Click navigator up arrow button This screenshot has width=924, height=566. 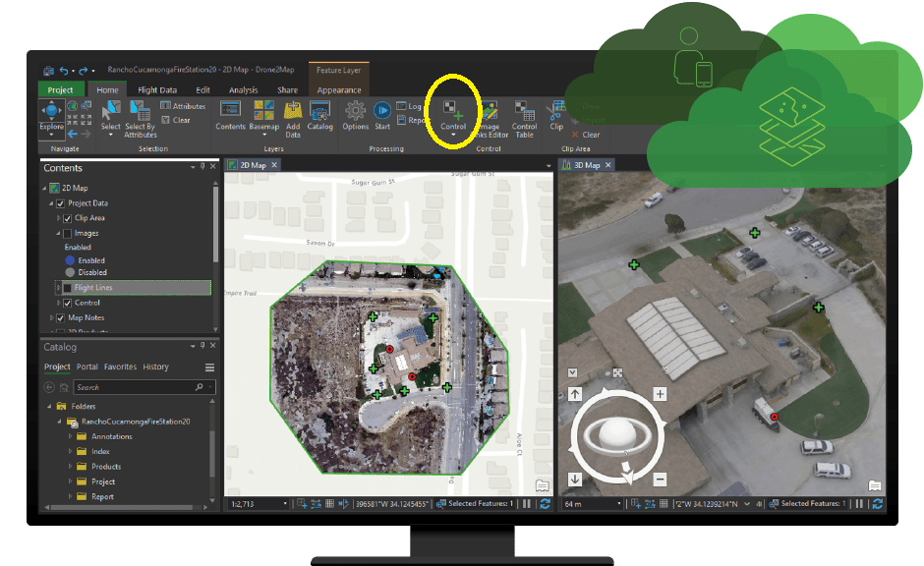click(x=575, y=394)
